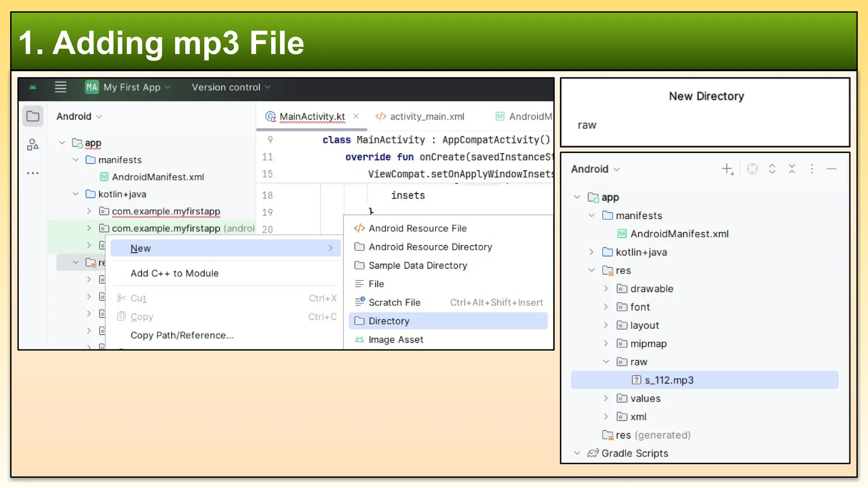Collapse the kotlin+java folder in left tree
Screen dimensions: 868x488
tap(75, 194)
